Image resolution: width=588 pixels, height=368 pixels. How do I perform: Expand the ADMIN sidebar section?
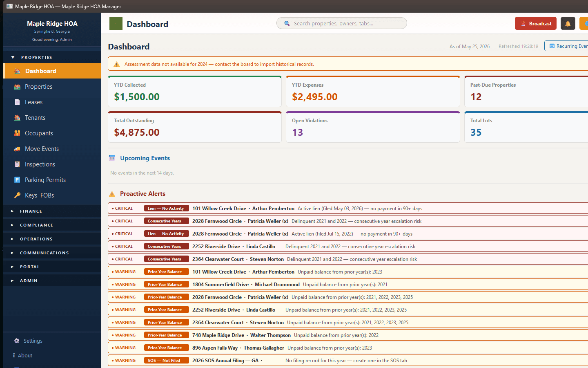tap(52, 280)
